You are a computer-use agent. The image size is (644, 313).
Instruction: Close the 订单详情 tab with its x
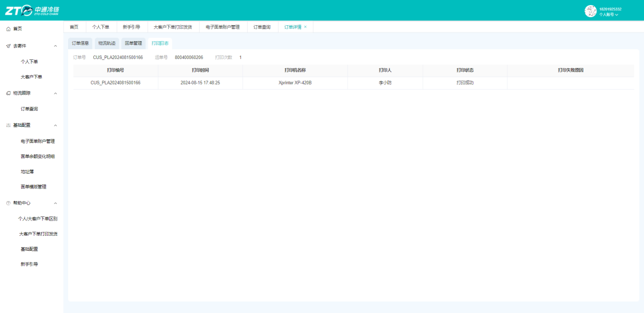click(x=305, y=27)
